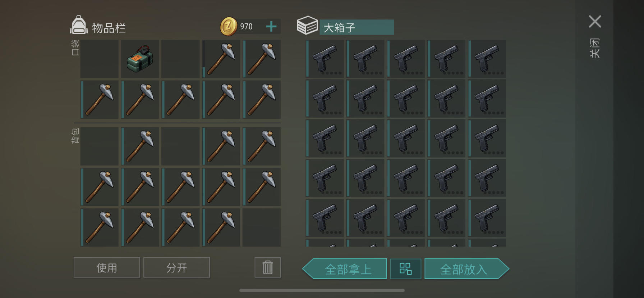Screen dimensions: 644x298
Task: Select the C4 explosive in pocket slot
Action: [140, 59]
